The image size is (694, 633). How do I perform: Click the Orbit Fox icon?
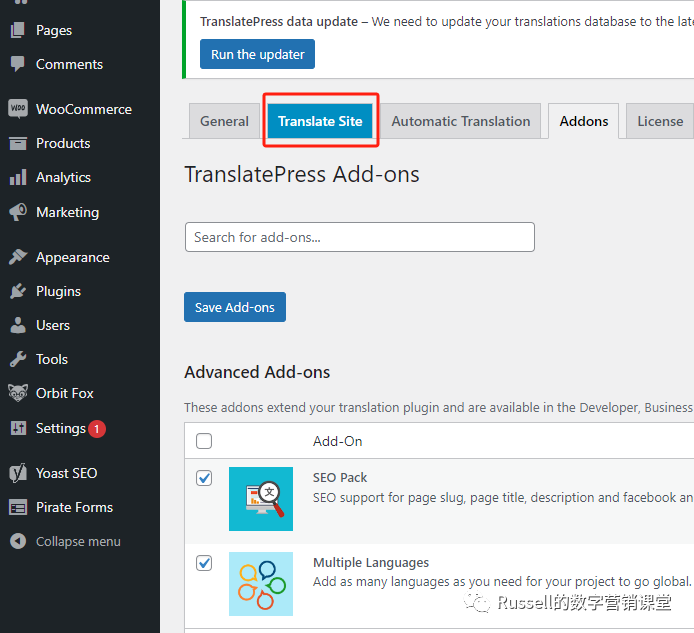point(18,393)
